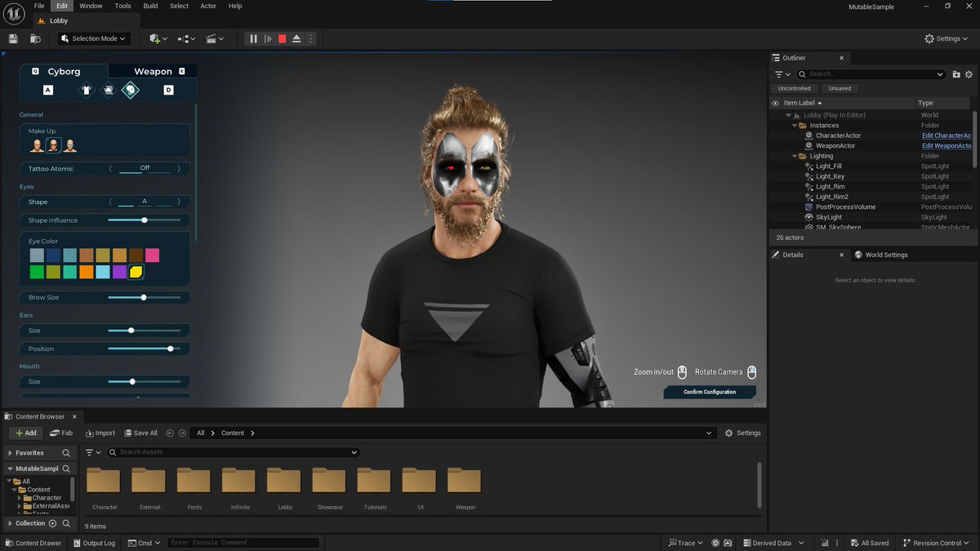Pause the play-in-editor simulation
Viewport: 980px width, 551px height.
point(253,38)
